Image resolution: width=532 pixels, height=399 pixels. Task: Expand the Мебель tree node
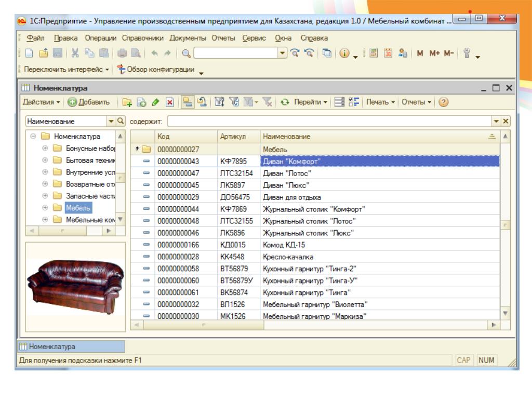click(x=45, y=208)
